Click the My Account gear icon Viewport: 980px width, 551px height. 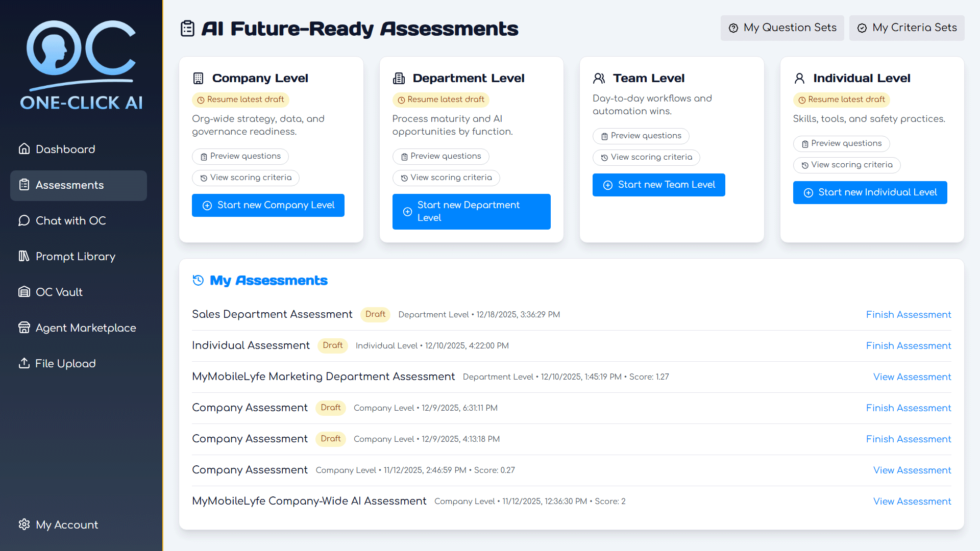click(24, 524)
